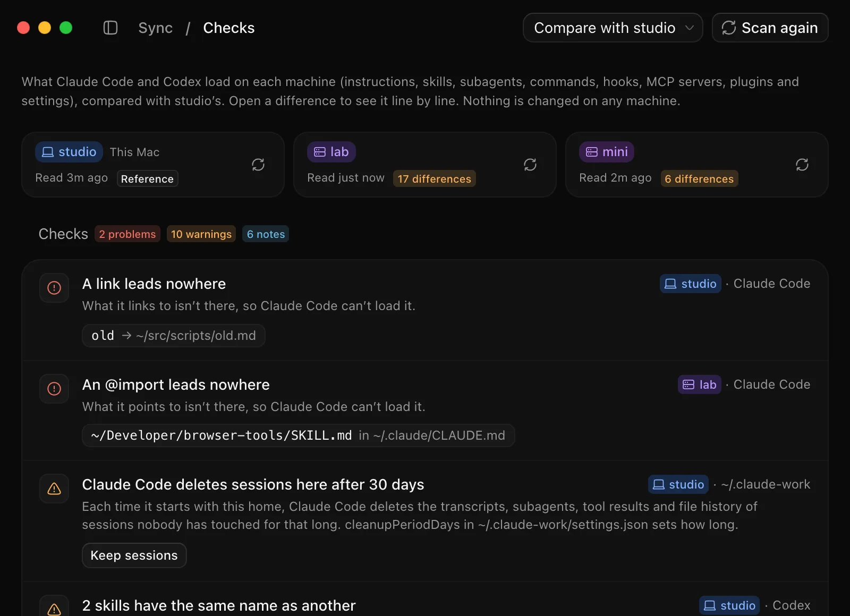Click the Scan again button
850x616 pixels.
point(770,28)
